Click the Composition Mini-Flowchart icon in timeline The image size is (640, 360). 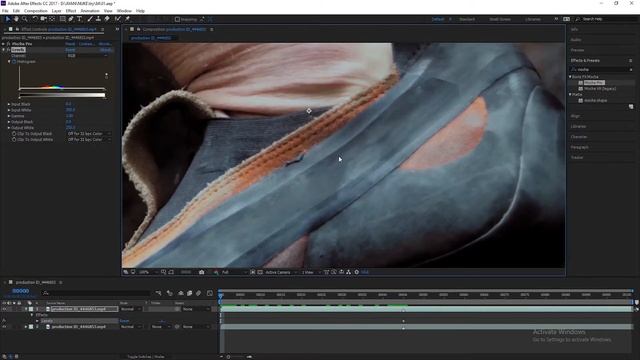pos(158,293)
